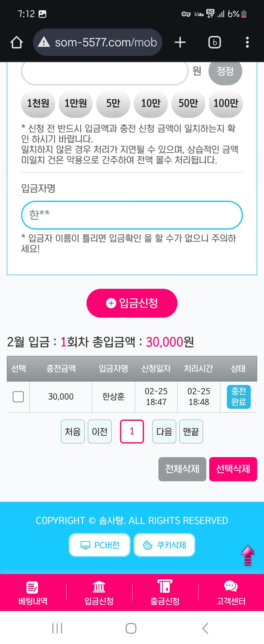Viewport: 264px width, 644px height.
Task: Tap the browser home icon
Action: 17,42
